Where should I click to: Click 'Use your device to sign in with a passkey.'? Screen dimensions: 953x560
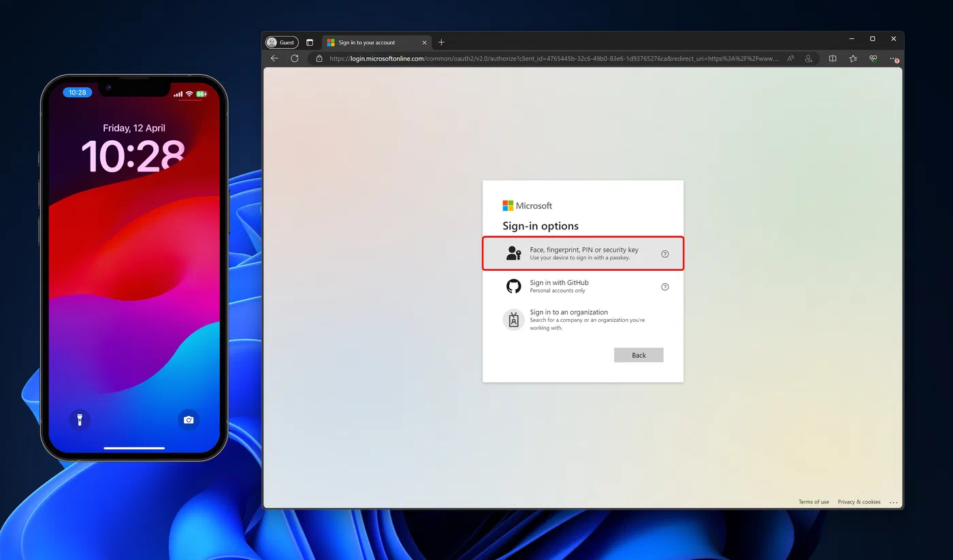click(x=580, y=258)
